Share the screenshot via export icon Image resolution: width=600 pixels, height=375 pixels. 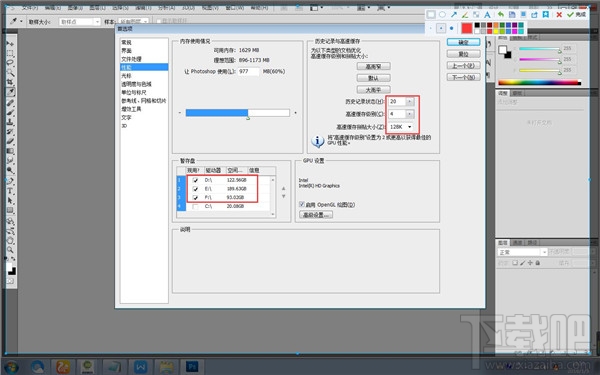(x=534, y=15)
